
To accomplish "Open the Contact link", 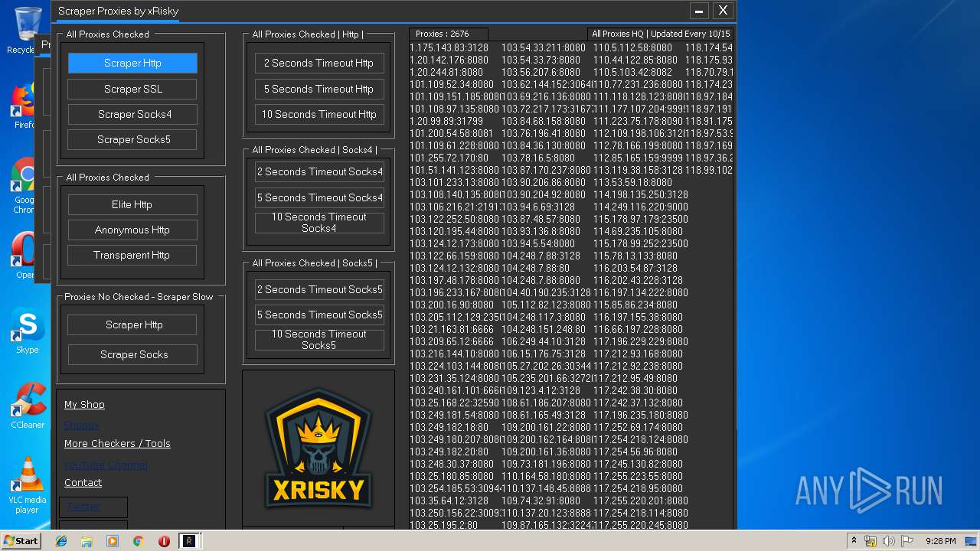I will pos(83,482).
